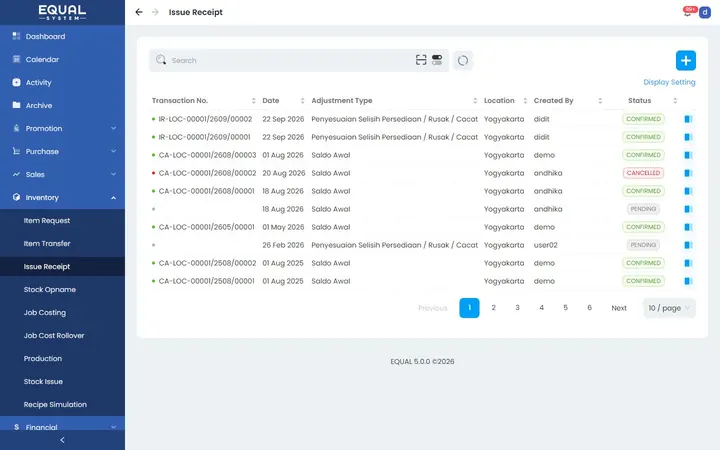Click the EQUAL System logo
The image size is (720, 450).
pos(62,12)
